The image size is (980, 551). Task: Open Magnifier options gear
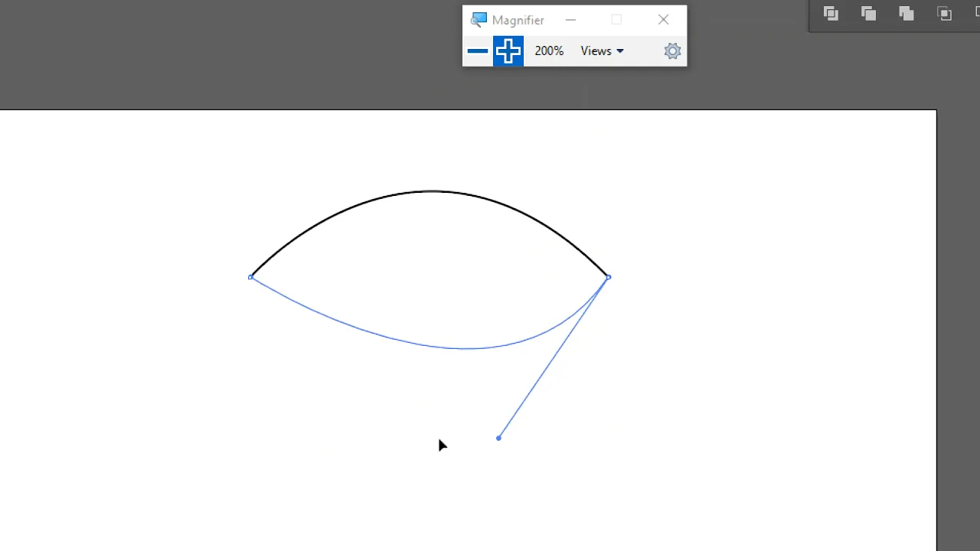672,51
